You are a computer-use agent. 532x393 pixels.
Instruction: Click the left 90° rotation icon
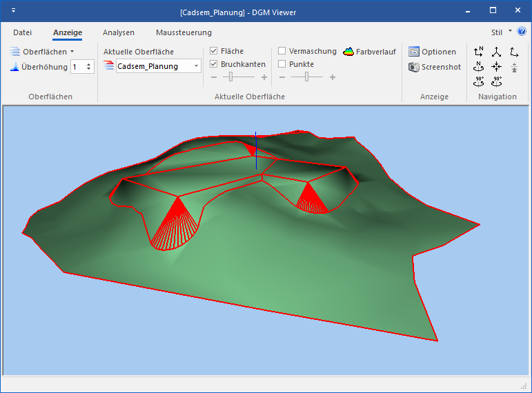point(479,81)
